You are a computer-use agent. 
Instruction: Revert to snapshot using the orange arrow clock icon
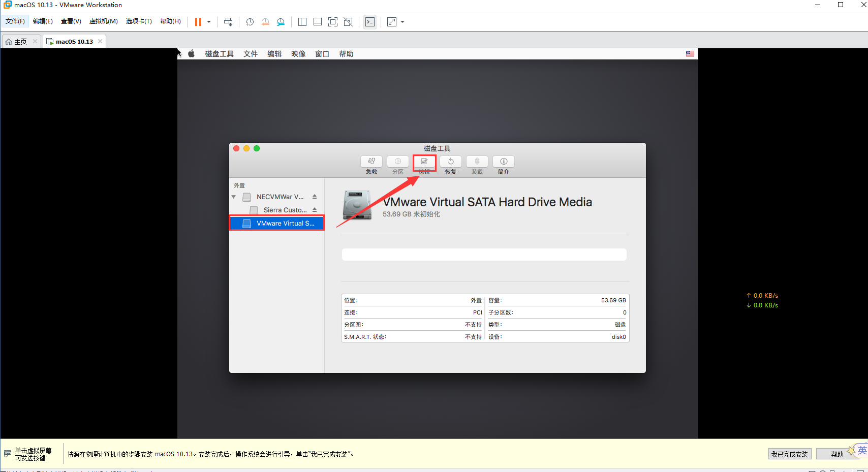(x=265, y=22)
